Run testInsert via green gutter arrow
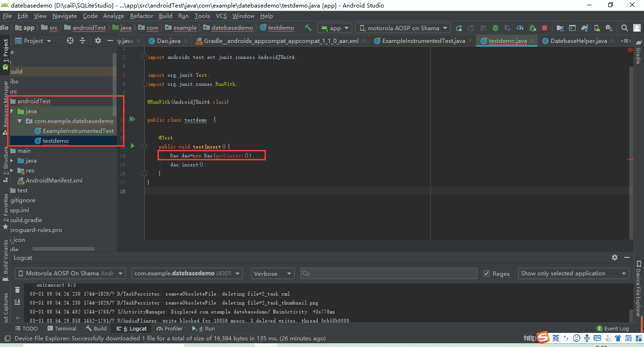644x347 pixels. click(132, 146)
